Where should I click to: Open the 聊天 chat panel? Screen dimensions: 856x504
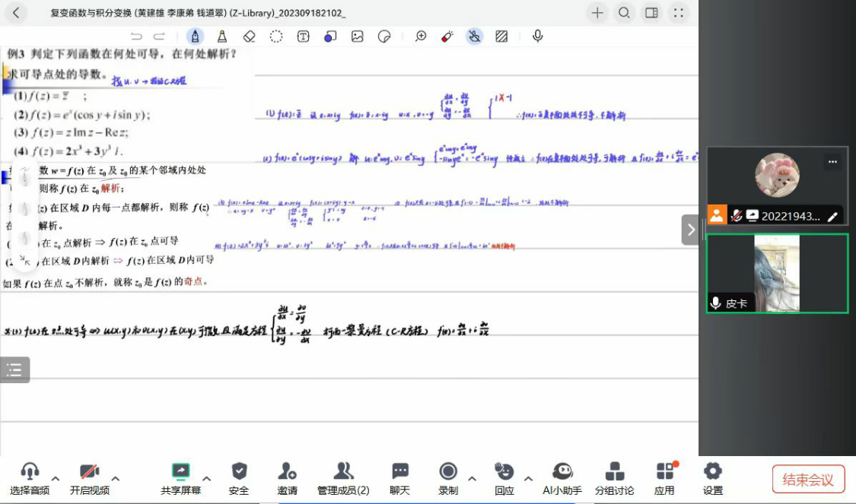(399, 479)
